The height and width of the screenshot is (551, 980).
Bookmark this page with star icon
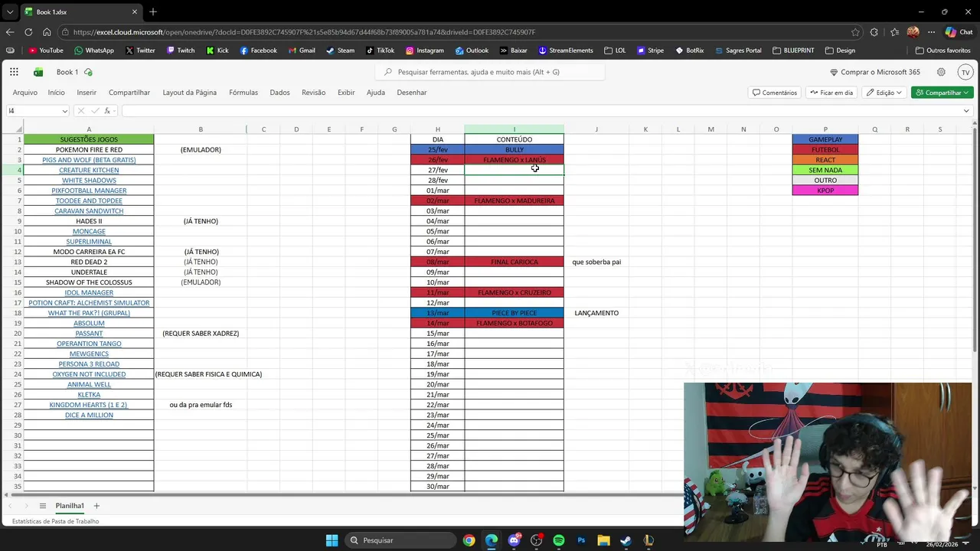[x=855, y=32]
